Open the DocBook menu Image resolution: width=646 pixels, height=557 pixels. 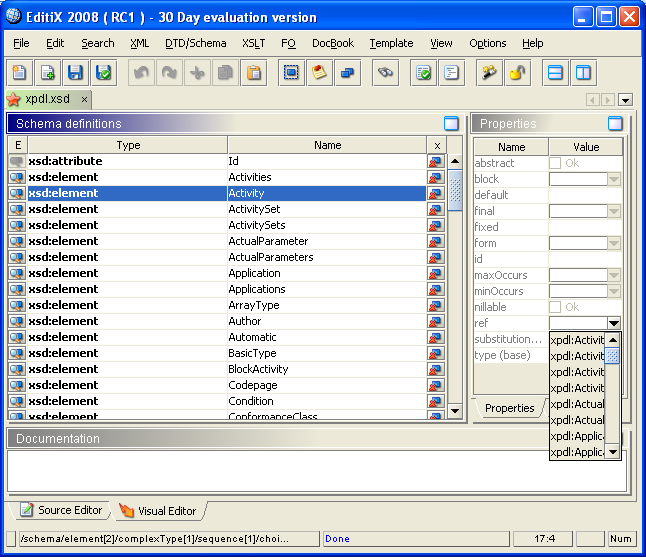pos(333,43)
